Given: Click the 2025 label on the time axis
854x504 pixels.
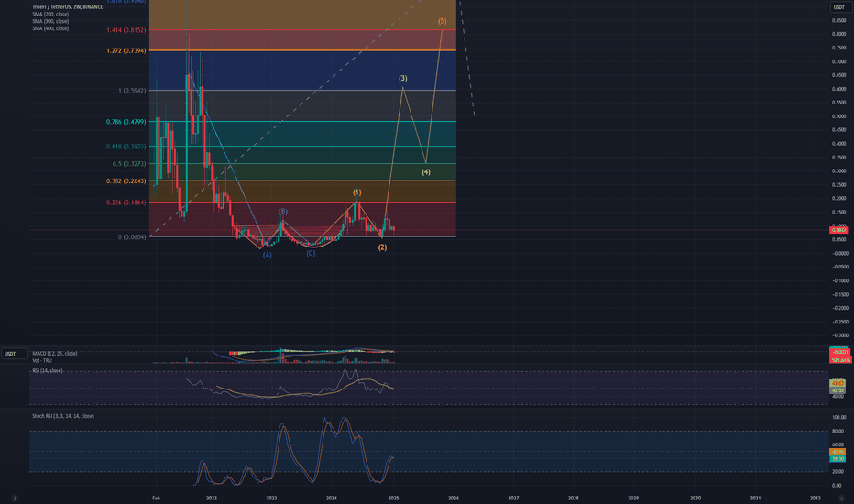Looking at the screenshot, I should click(394, 498).
